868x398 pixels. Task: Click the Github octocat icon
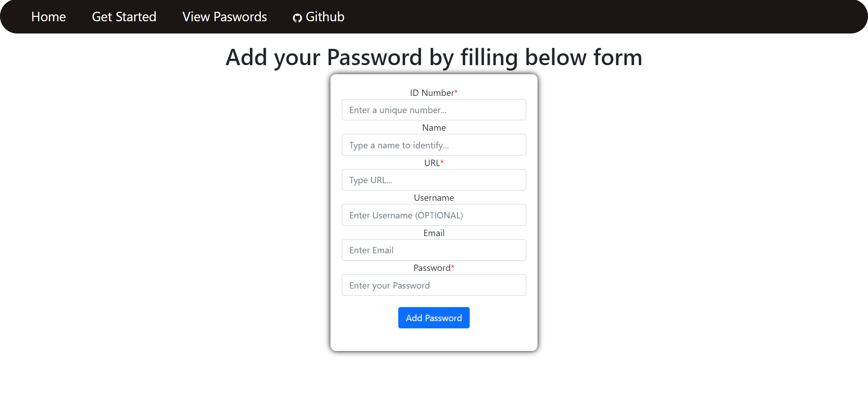(x=297, y=18)
